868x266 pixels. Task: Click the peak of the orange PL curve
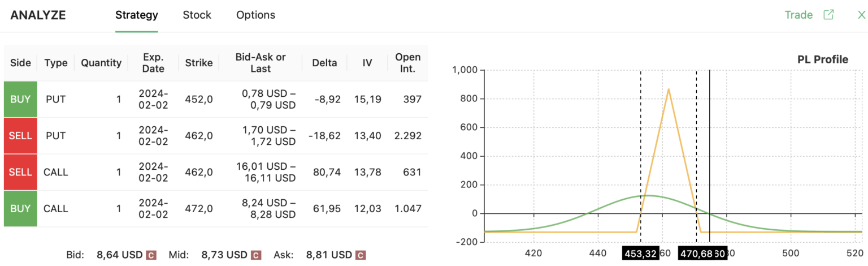(669, 89)
